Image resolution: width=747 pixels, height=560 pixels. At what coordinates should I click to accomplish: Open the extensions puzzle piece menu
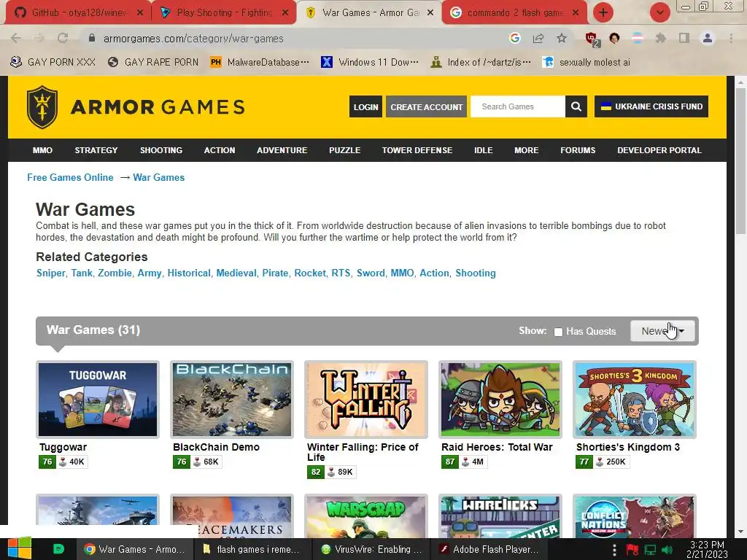661,38
